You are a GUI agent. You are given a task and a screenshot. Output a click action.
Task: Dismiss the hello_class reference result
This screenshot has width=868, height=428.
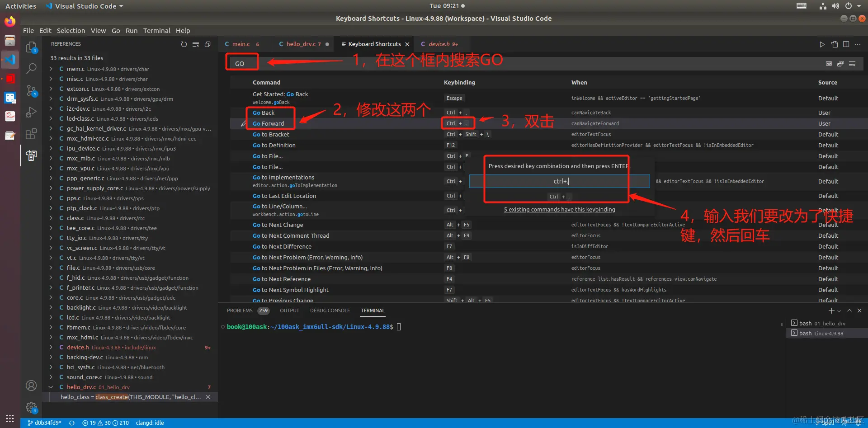[208, 397]
